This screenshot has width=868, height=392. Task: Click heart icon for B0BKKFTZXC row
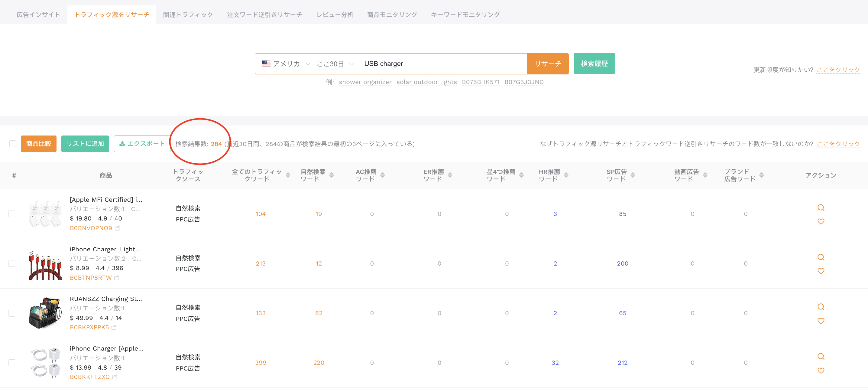[x=821, y=371]
